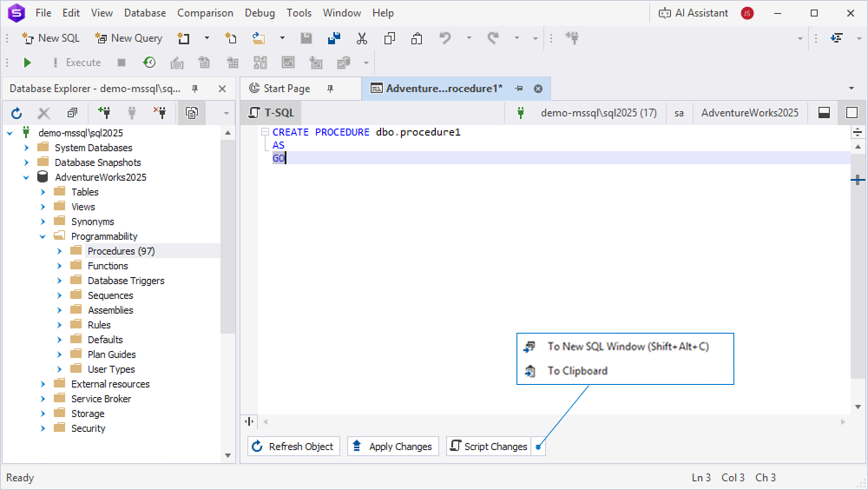This screenshot has height=490, width=868.
Task: Expand the Database Snapshots folder
Action: click(27, 162)
